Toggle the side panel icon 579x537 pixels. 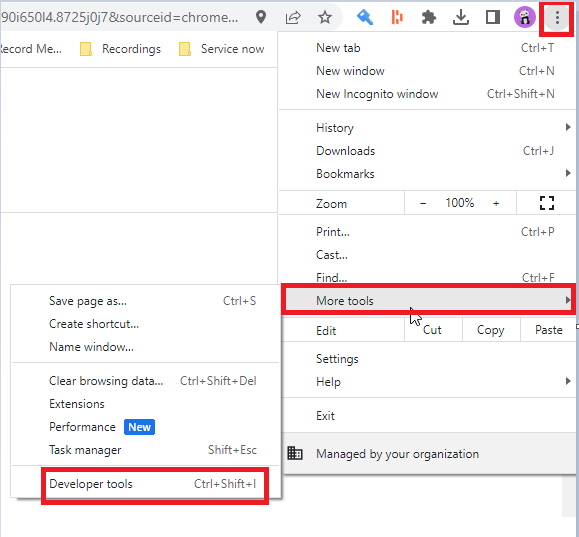click(493, 17)
